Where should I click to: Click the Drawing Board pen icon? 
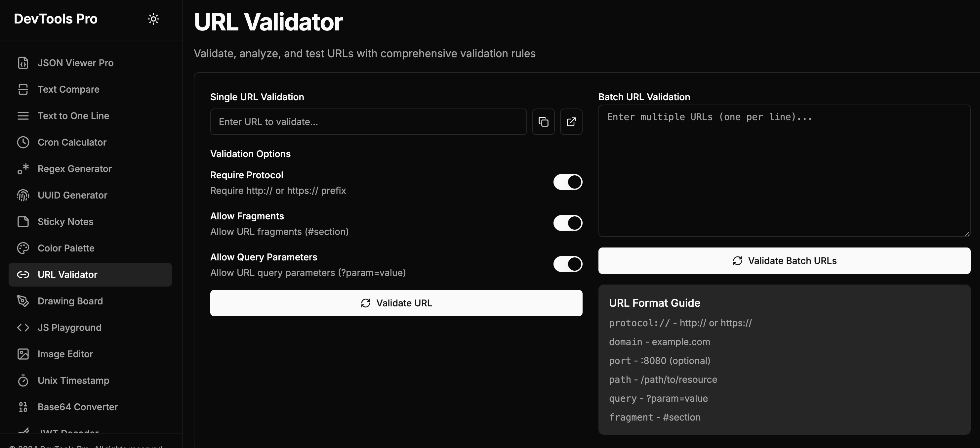point(23,301)
